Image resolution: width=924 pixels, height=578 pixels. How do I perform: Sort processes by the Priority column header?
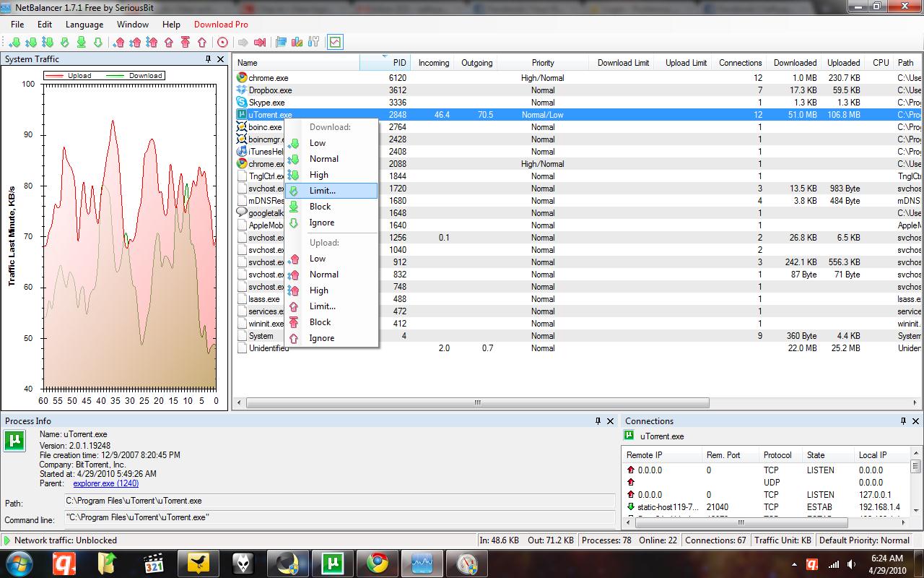(x=543, y=63)
